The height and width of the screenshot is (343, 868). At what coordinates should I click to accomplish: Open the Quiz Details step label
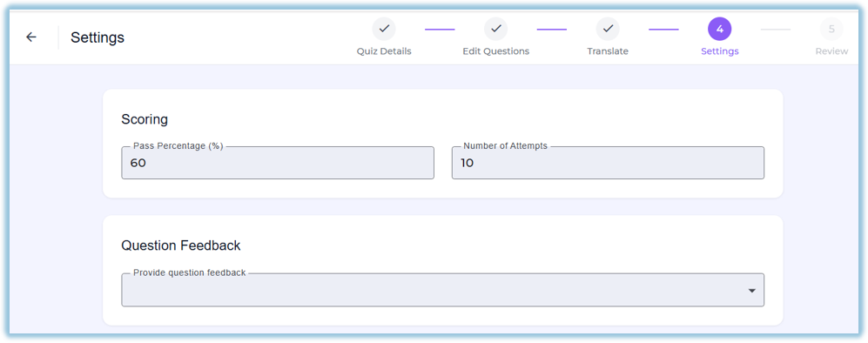point(384,51)
